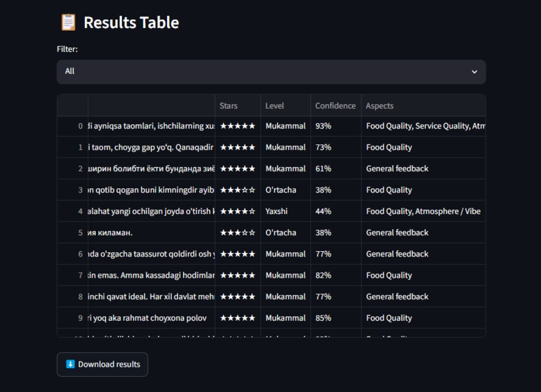
Task: Sort by the Stars column header
Action: coord(238,106)
